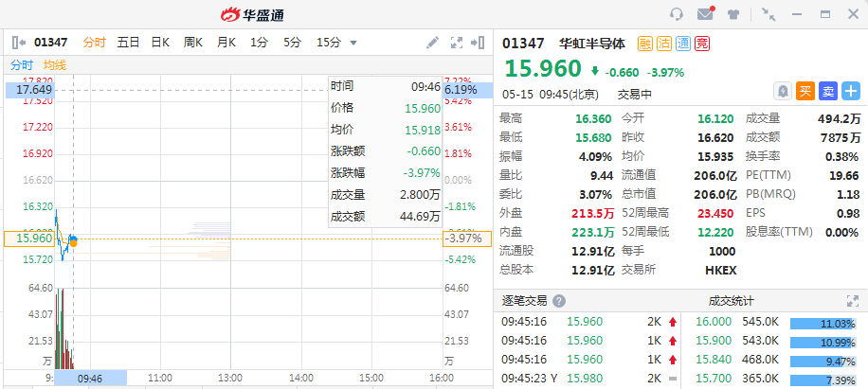Switch to 日K daily candlestick tab
Image resolution: width=868 pixels, height=389 pixels.
[160, 43]
